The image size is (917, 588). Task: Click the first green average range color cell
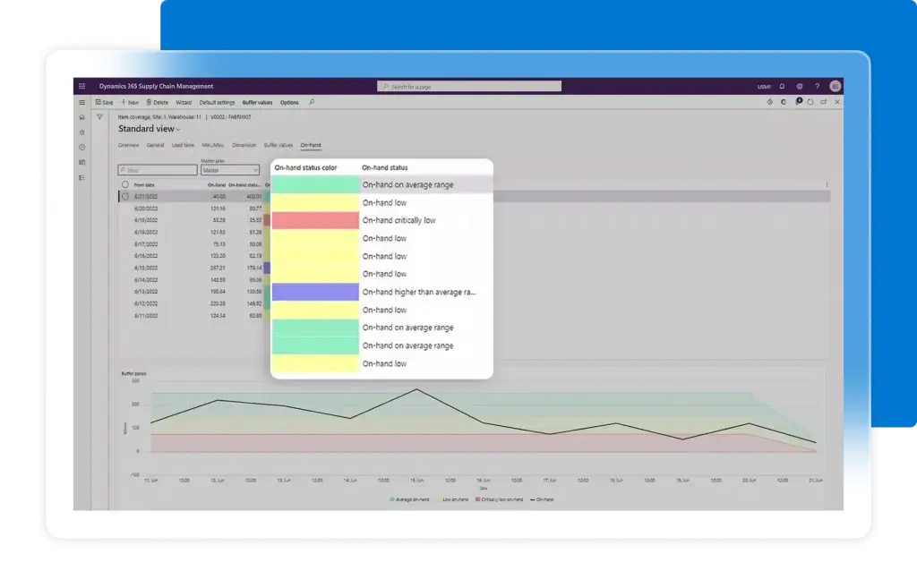pyautogui.click(x=315, y=184)
